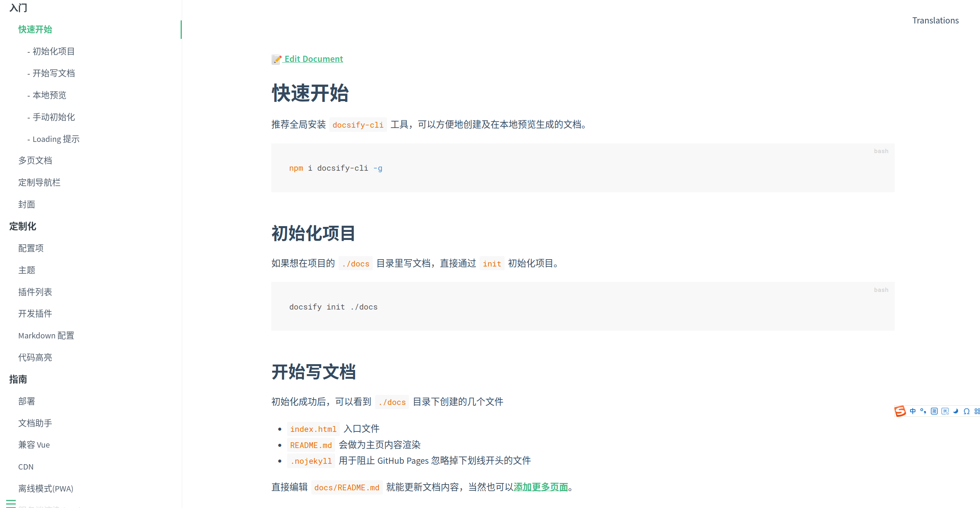Select 配置项 under 定制化
This screenshot has height=508, width=980.
(x=31, y=248)
